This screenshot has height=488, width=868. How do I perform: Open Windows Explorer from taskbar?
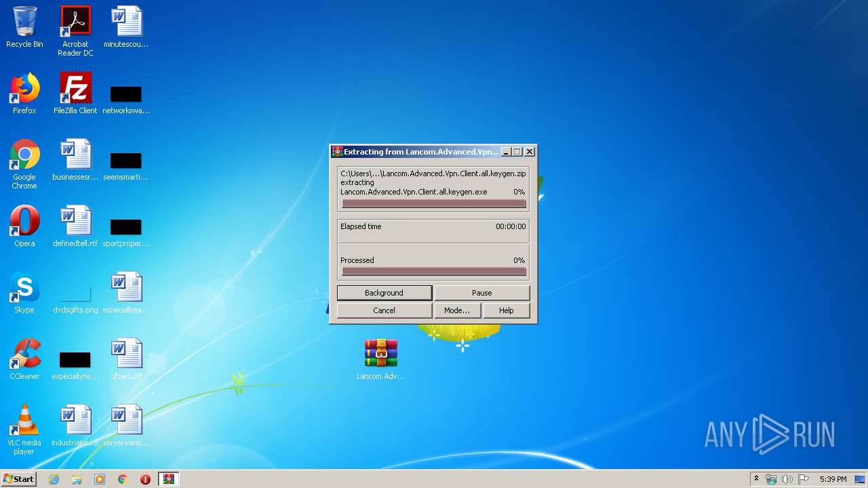pyautogui.click(x=77, y=479)
